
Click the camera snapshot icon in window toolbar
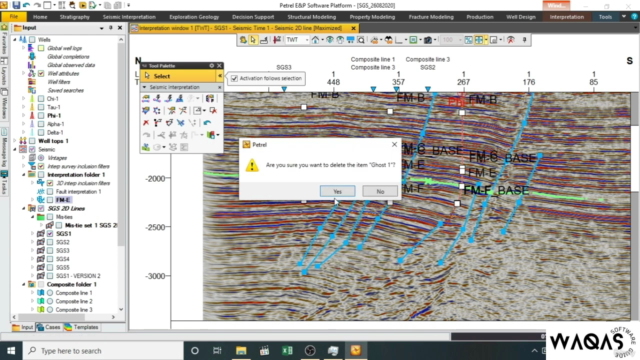pos(428,40)
